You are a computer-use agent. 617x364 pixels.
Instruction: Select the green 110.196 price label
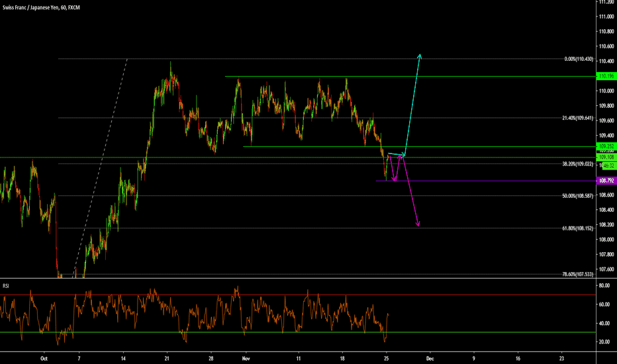[x=606, y=76]
